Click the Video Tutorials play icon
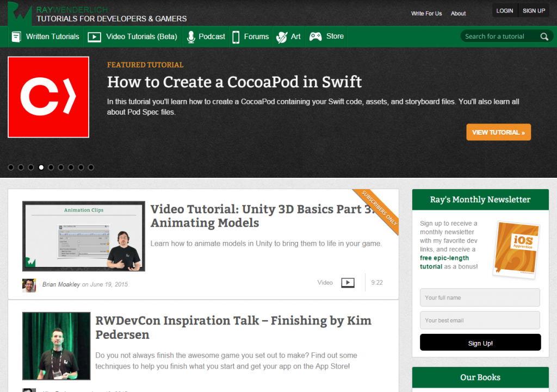This screenshot has height=392, width=557. point(95,37)
